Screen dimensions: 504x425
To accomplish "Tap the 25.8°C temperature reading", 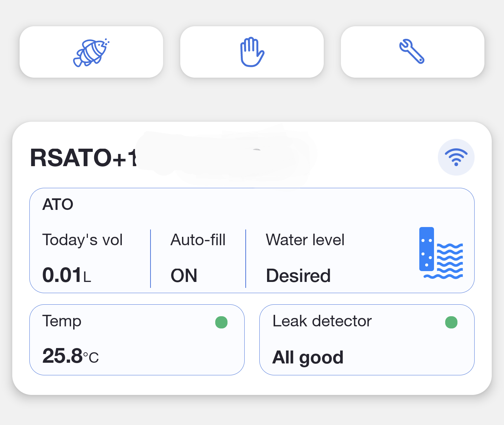I will click(70, 356).
